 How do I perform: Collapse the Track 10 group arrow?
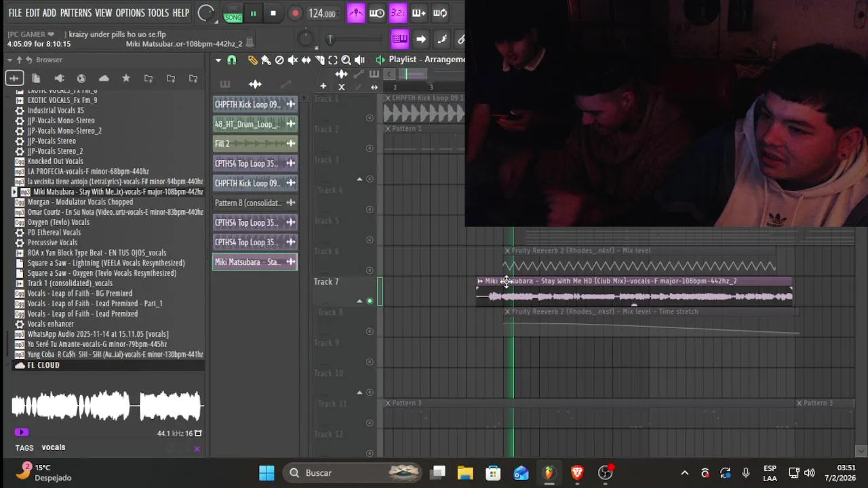pos(359,392)
